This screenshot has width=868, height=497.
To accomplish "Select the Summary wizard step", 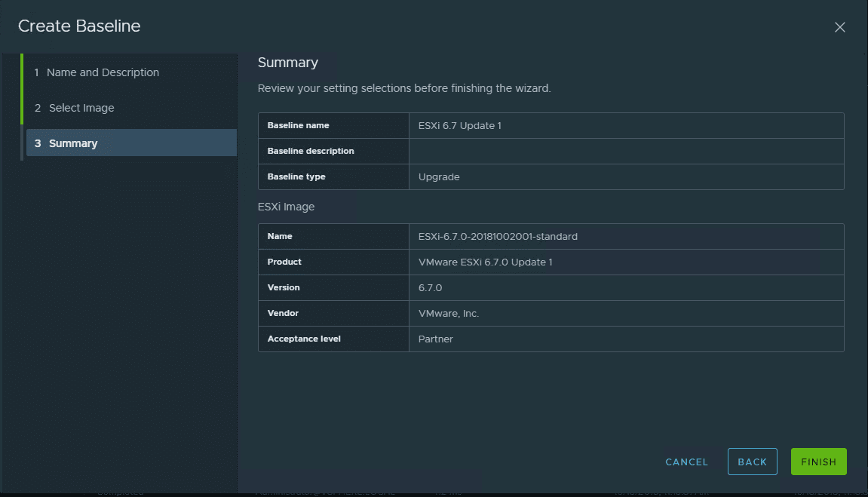I will pos(73,143).
